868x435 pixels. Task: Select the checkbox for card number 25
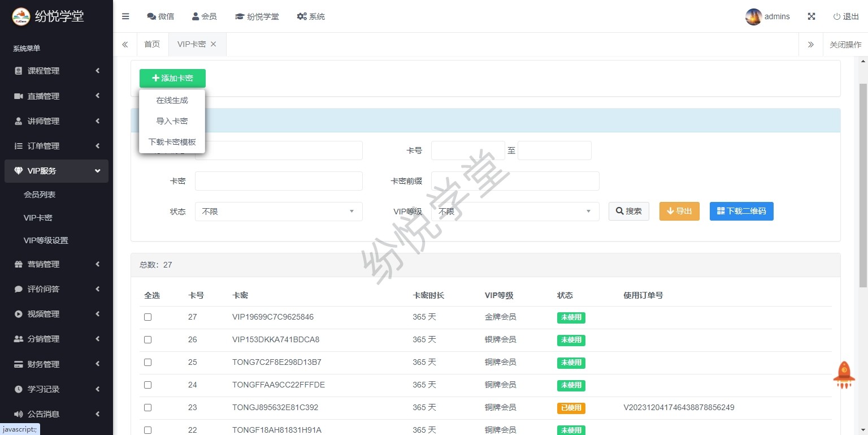[x=147, y=363]
